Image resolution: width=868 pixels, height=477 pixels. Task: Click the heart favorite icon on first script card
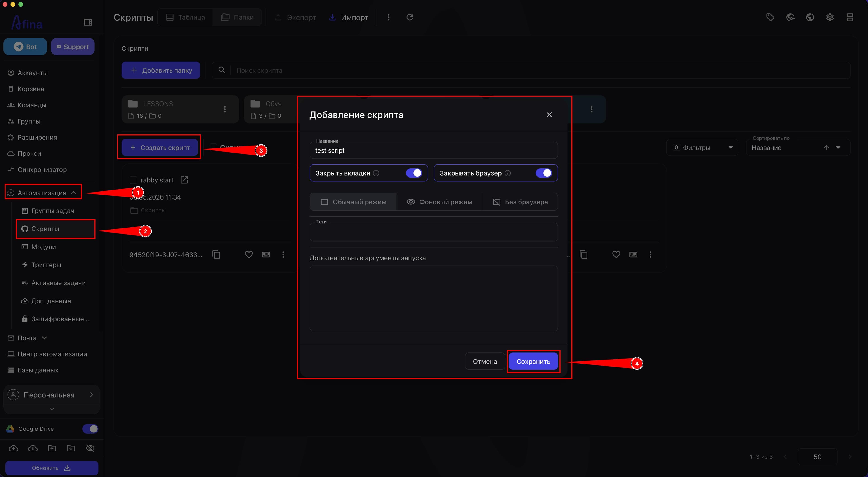(249, 255)
